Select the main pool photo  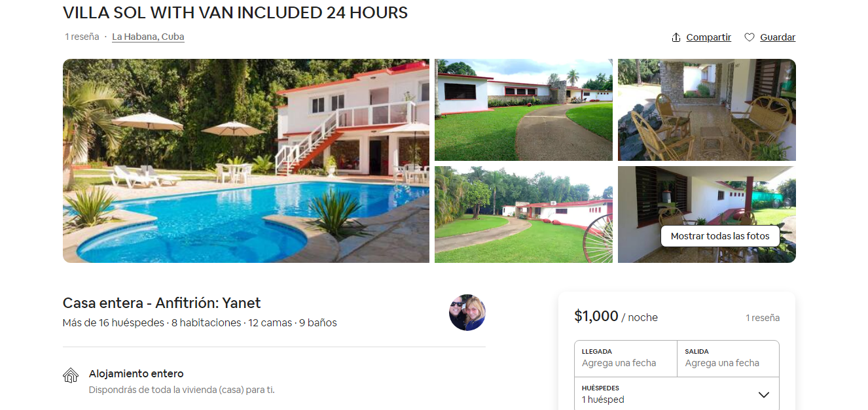pos(245,161)
